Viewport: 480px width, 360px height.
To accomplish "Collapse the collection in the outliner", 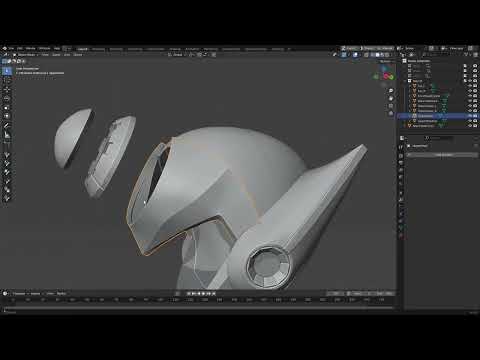I will (406, 81).
